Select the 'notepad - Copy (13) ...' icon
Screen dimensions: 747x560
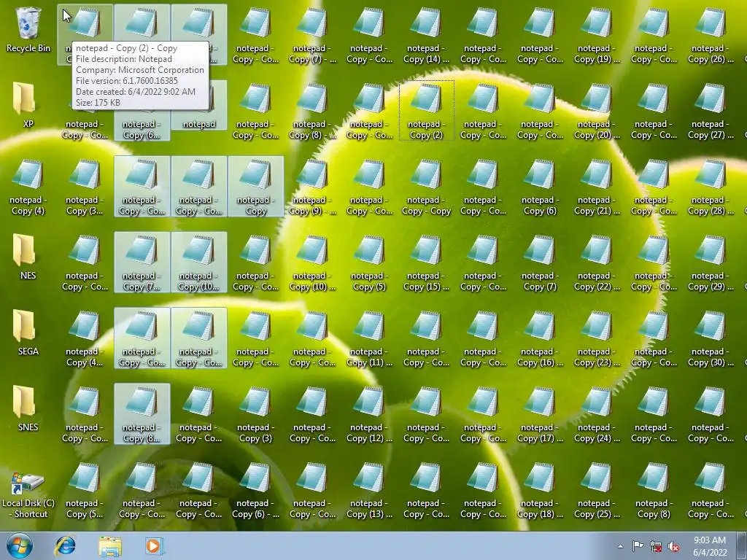click(370, 489)
